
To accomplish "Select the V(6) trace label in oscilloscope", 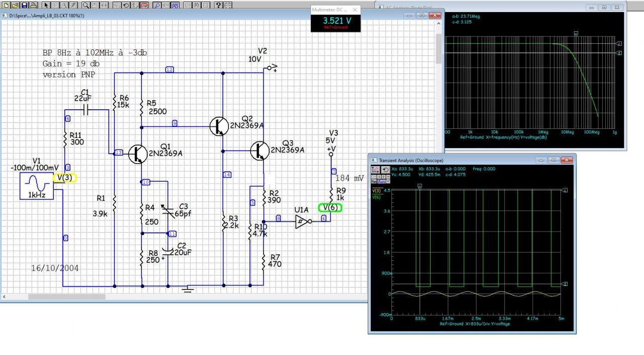I will click(376, 197).
